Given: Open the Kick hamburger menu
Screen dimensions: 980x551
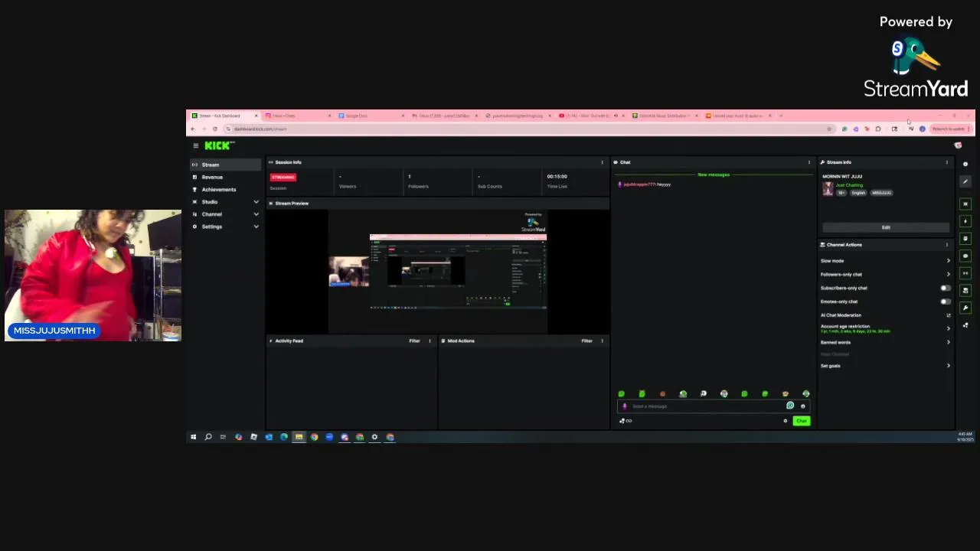Looking at the screenshot, I should point(195,145).
